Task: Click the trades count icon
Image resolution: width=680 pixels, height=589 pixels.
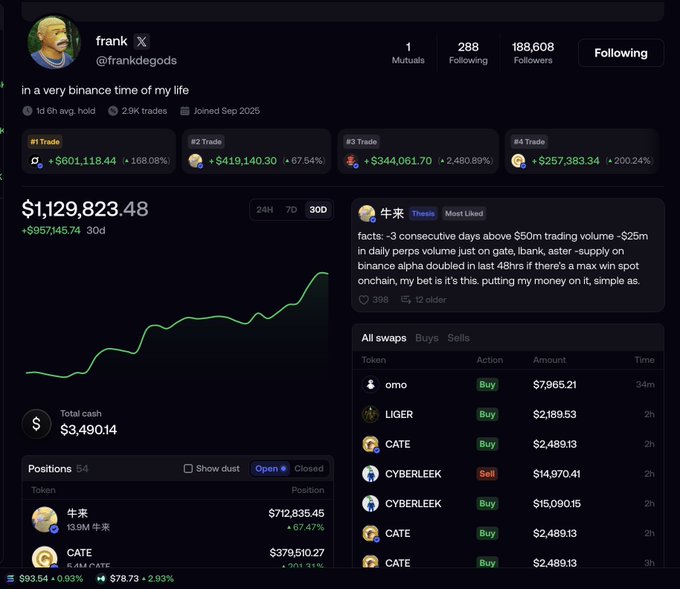Action: (113, 111)
